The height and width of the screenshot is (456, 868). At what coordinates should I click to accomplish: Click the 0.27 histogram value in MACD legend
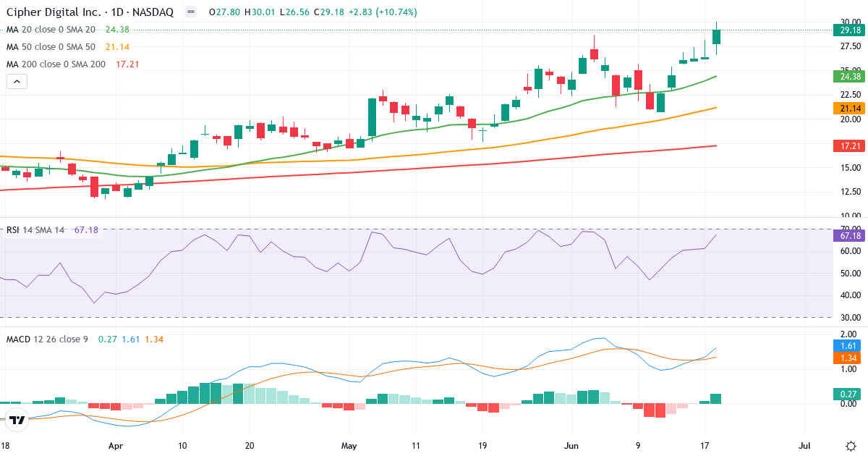(x=107, y=339)
